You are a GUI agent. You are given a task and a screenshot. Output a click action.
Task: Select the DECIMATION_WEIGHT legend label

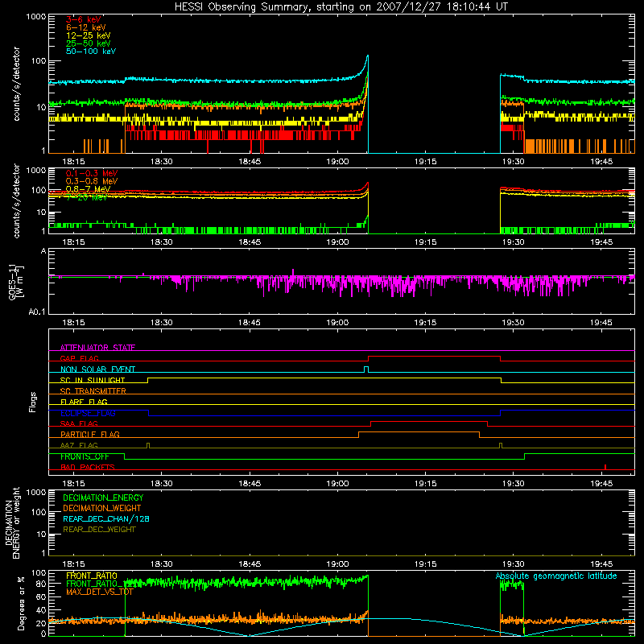[x=102, y=509]
